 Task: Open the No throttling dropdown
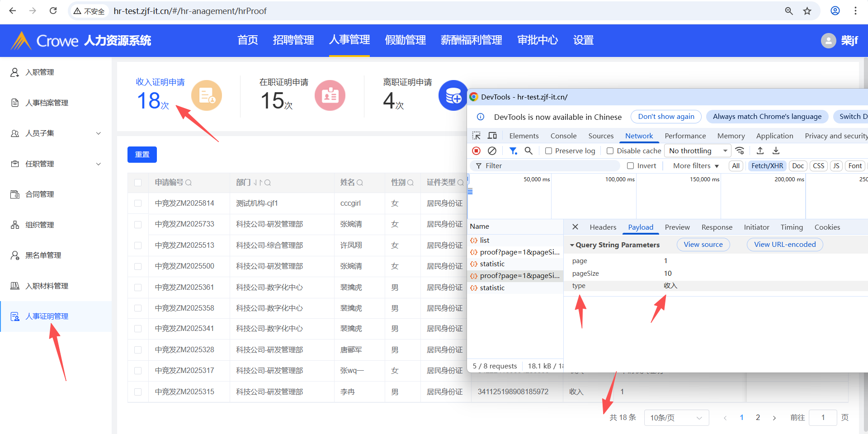698,151
